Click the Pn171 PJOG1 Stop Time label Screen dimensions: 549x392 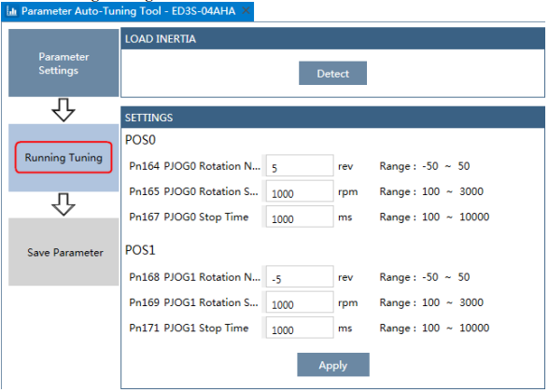(x=189, y=328)
